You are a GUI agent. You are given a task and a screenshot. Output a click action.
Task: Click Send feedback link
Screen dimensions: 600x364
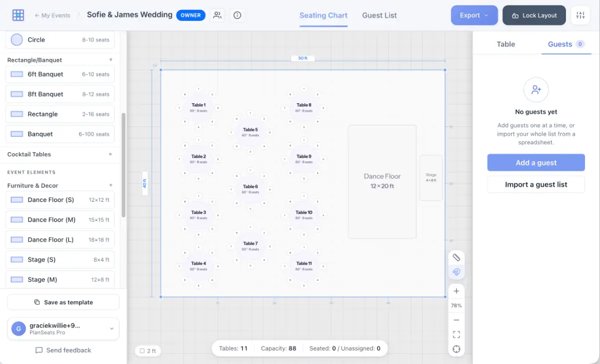click(x=63, y=351)
